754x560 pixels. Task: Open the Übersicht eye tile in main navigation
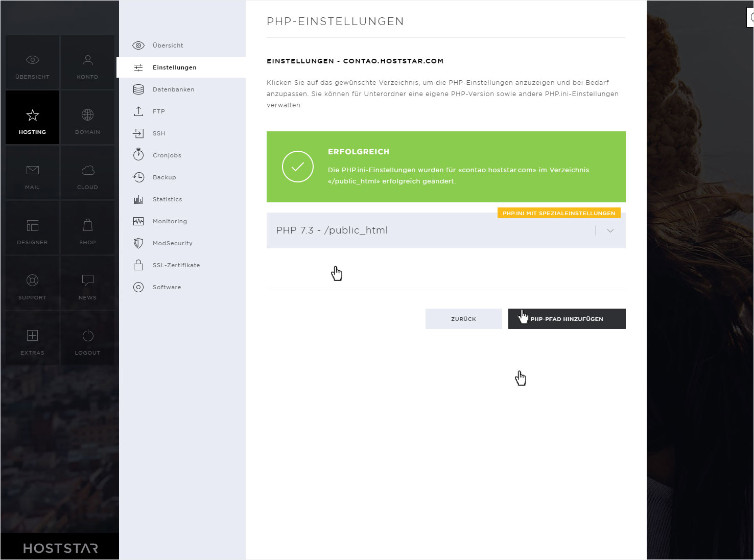pyautogui.click(x=33, y=62)
